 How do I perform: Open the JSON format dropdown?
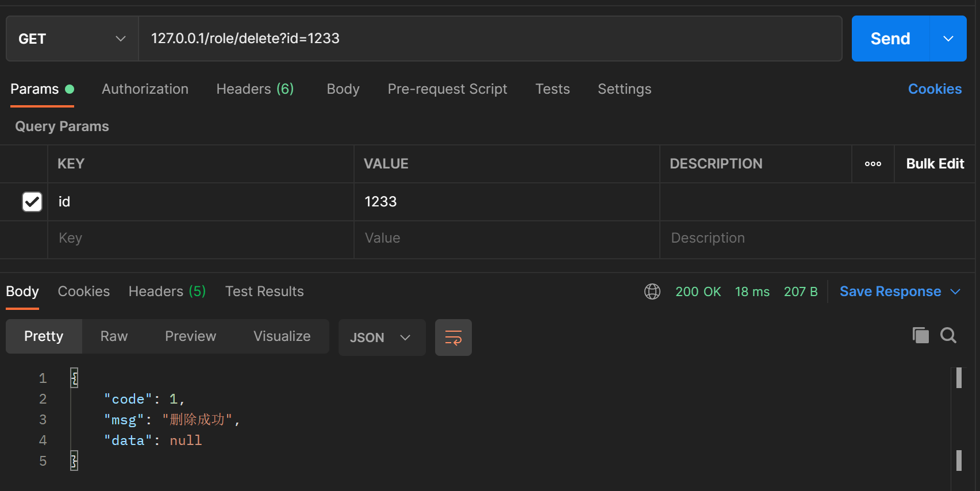pyautogui.click(x=381, y=337)
